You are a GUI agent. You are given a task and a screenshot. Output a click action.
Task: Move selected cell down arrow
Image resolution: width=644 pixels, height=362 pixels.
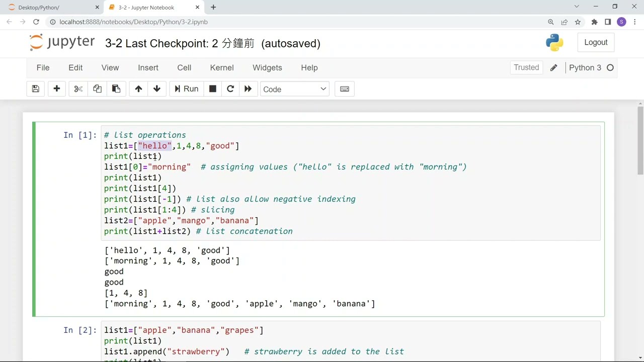[157, 89]
